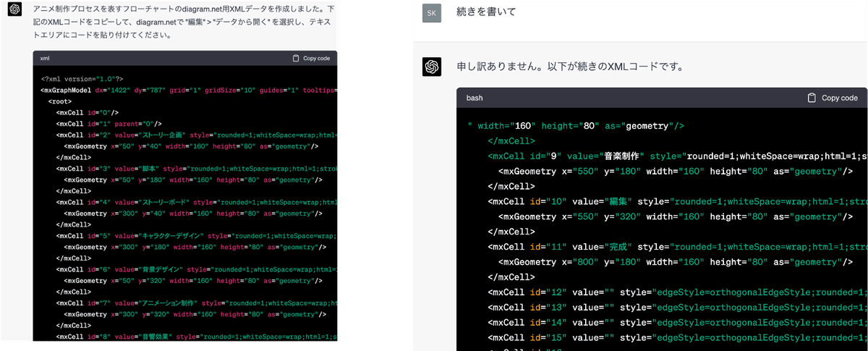Viewport: 868px width, 351px height.
Task: Click the ChatGPT logo beside the 申し訳ありません reply
Action: tap(432, 67)
